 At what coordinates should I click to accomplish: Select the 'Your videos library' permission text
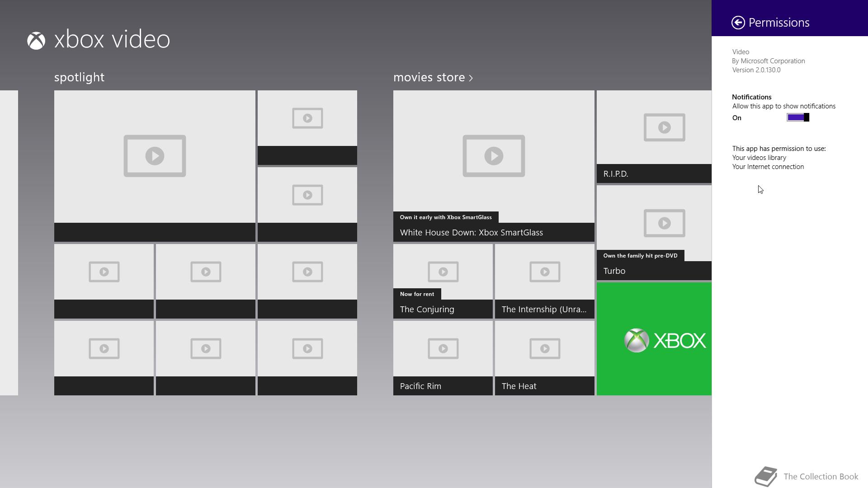pyautogui.click(x=759, y=158)
